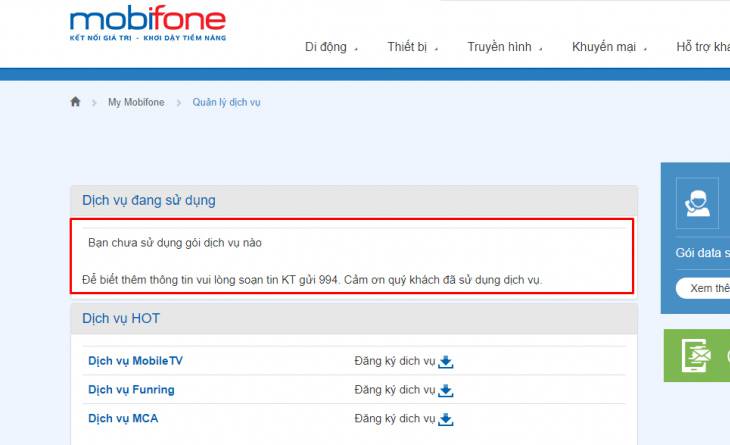The image size is (730, 445).
Task: Select Quản lý dịch vụ breadcrumb
Action: click(226, 103)
